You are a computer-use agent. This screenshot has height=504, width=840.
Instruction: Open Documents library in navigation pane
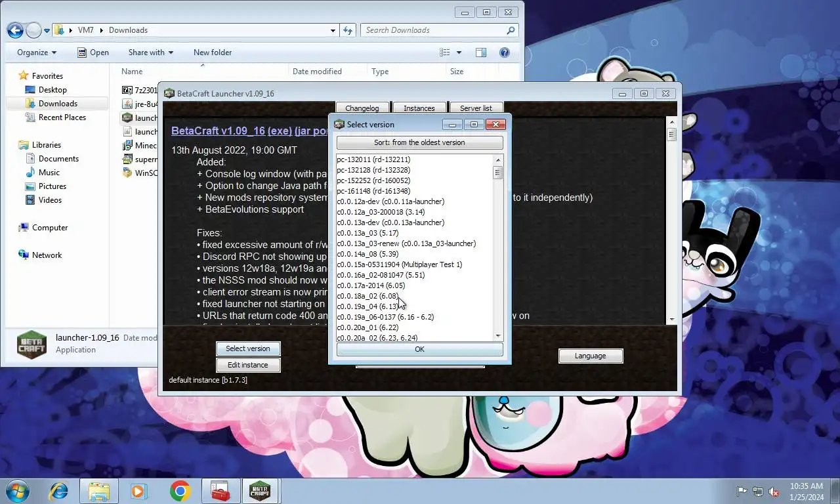coord(58,159)
